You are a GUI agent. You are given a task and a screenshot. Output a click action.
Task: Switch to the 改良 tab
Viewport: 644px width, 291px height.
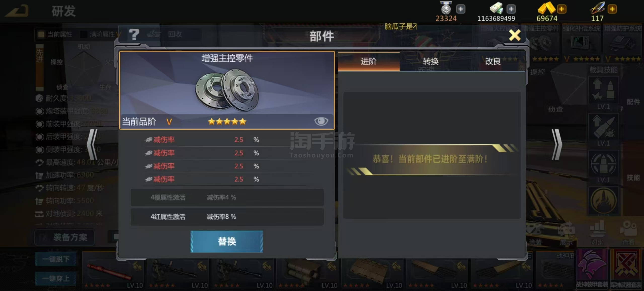point(493,61)
